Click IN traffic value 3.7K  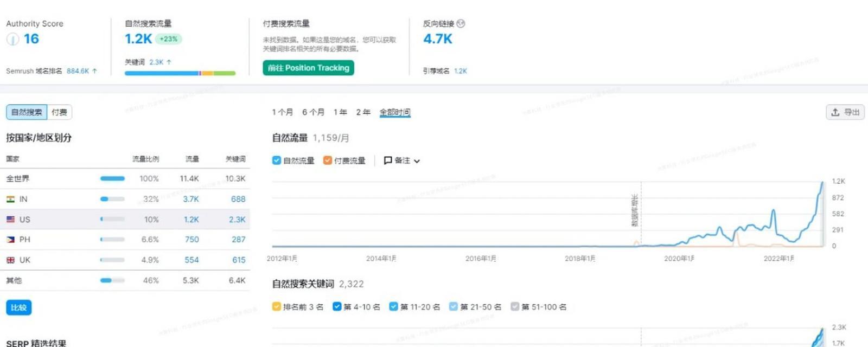(191, 199)
